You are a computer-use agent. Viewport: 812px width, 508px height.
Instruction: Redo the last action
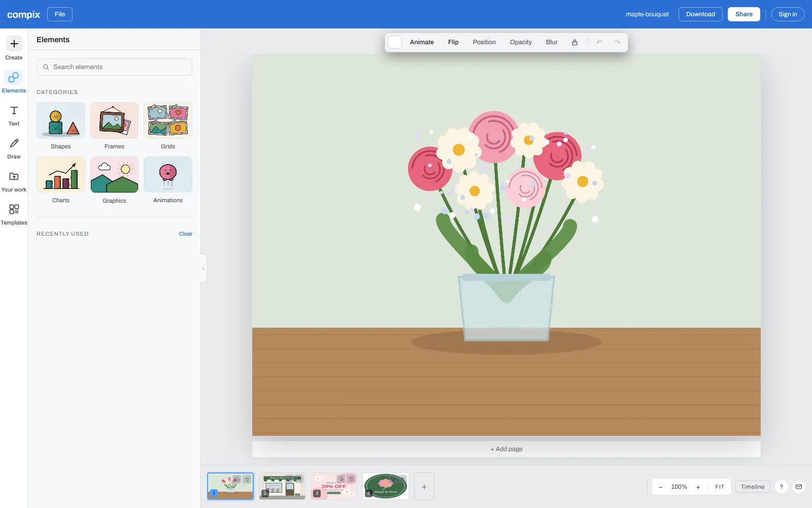[x=617, y=42]
